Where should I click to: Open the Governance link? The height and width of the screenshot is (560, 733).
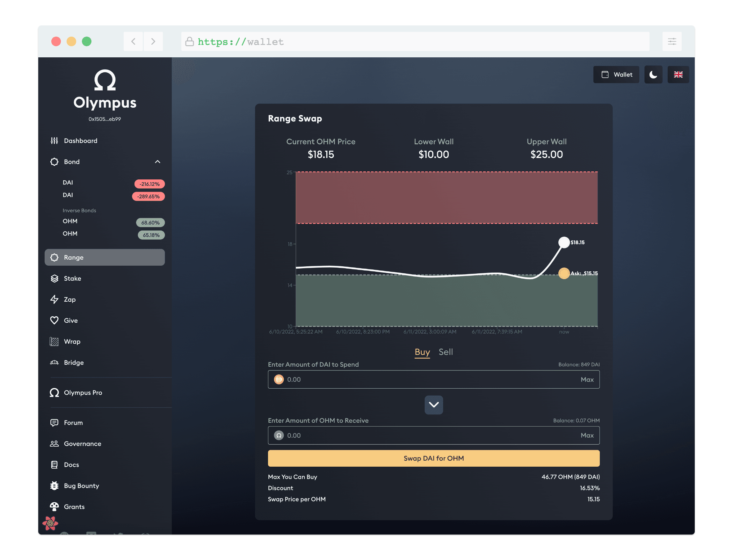[105, 443]
